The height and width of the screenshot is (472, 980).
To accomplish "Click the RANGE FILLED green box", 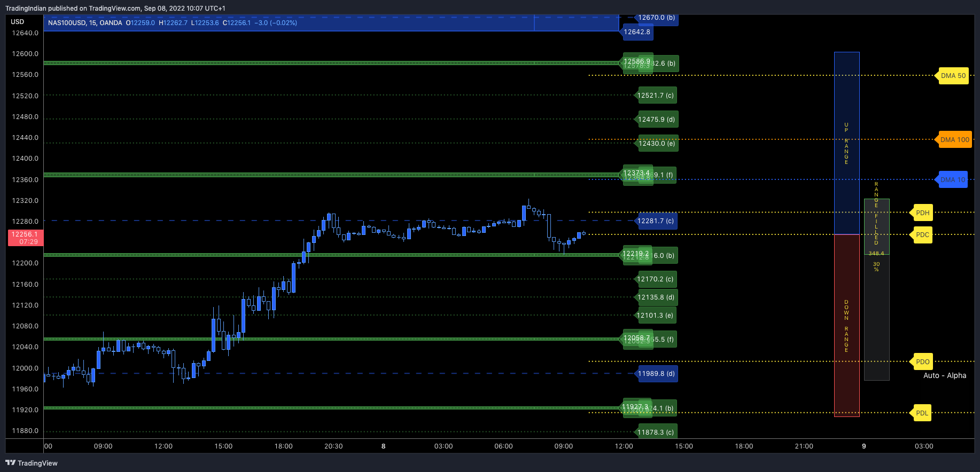I will 877,226.
